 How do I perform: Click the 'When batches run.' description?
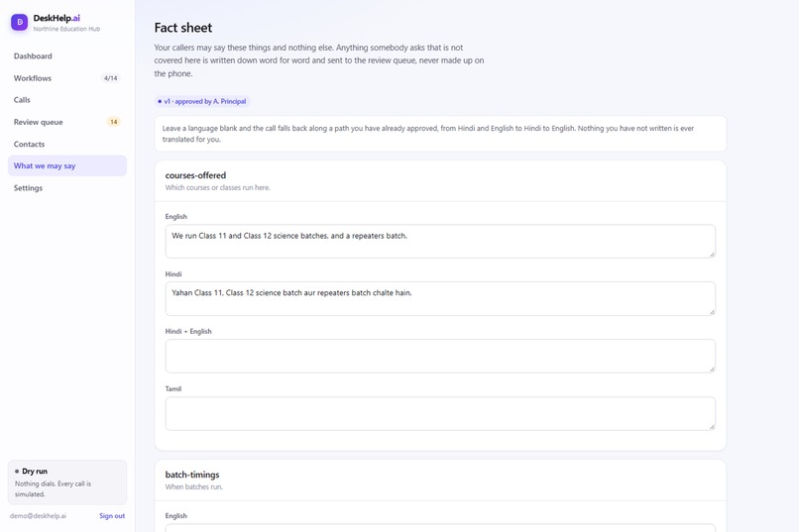point(193,487)
